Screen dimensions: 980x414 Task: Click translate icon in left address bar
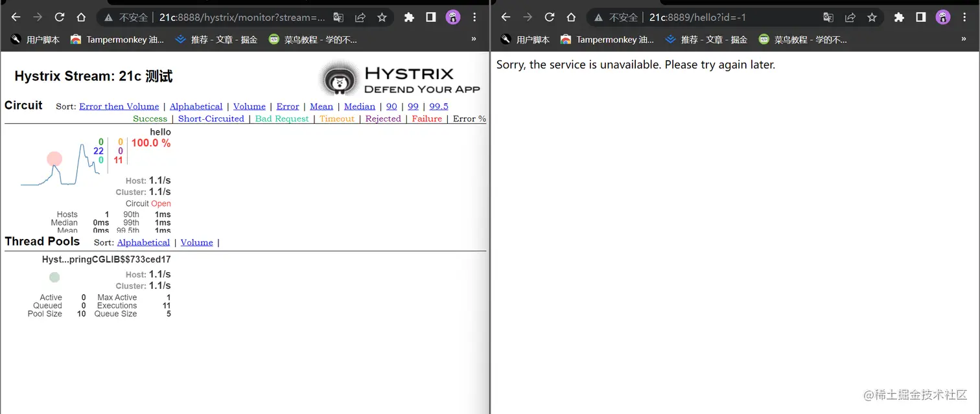(x=338, y=17)
